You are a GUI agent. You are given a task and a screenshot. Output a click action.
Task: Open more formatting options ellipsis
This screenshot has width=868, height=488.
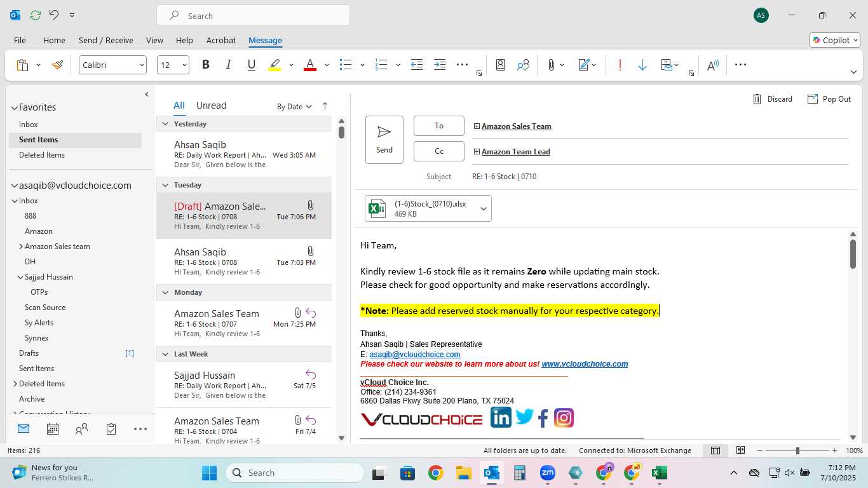462,65
